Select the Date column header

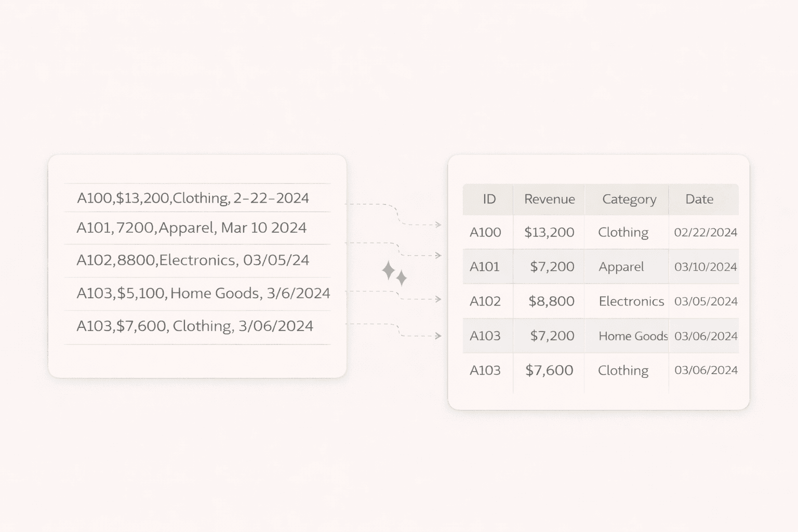(x=699, y=199)
